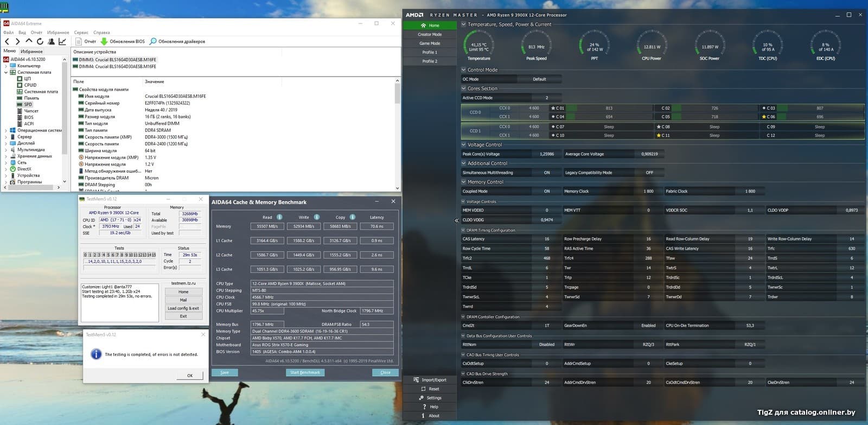Screen dimensions: 868x425
Task: Open the person icon in AIDA64 toolbar
Action: (51, 41)
